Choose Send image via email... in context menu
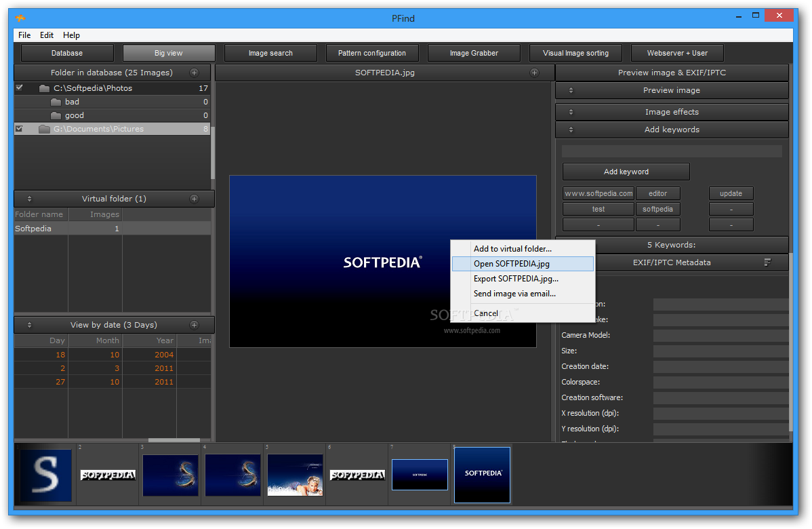Viewport: 812px width, 529px height. click(523, 294)
